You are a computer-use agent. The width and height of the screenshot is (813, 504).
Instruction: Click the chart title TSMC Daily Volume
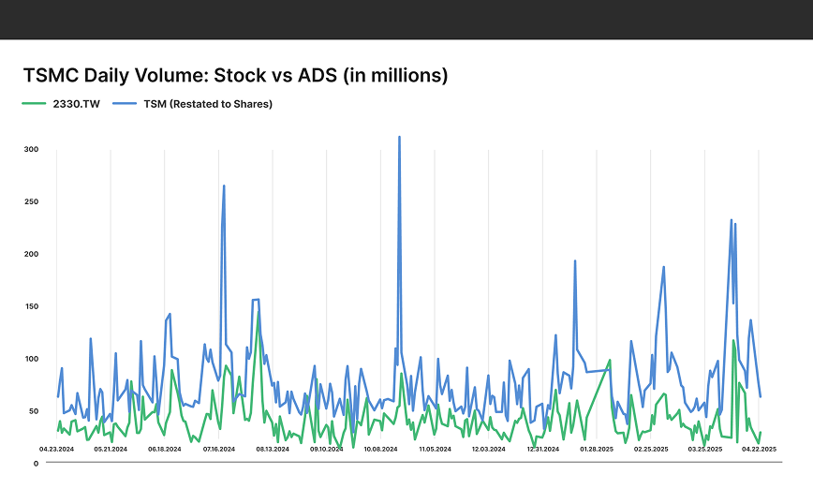(235, 75)
